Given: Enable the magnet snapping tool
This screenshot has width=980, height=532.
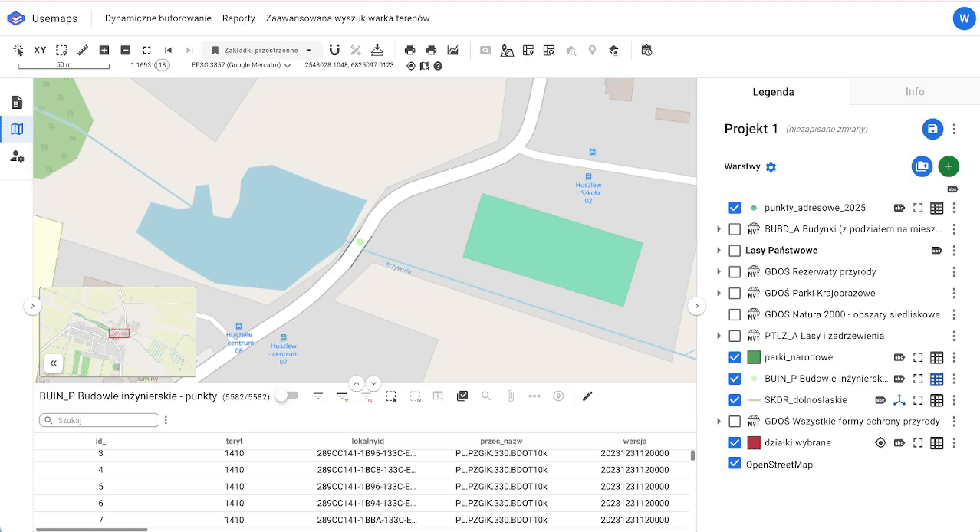Looking at the screenshot, I should coord(334,51).
